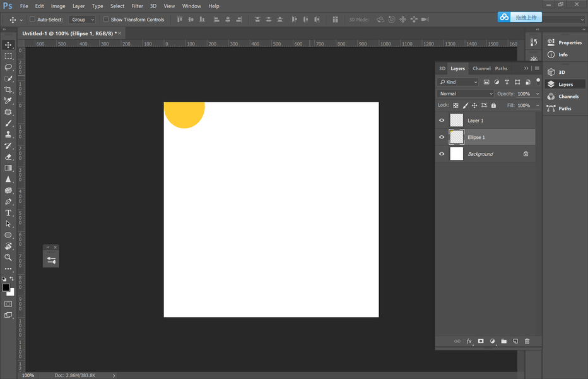The width and height of the screenshot is (588, 379).
Task: Lock all layer attributes
Action: point(493,105)
